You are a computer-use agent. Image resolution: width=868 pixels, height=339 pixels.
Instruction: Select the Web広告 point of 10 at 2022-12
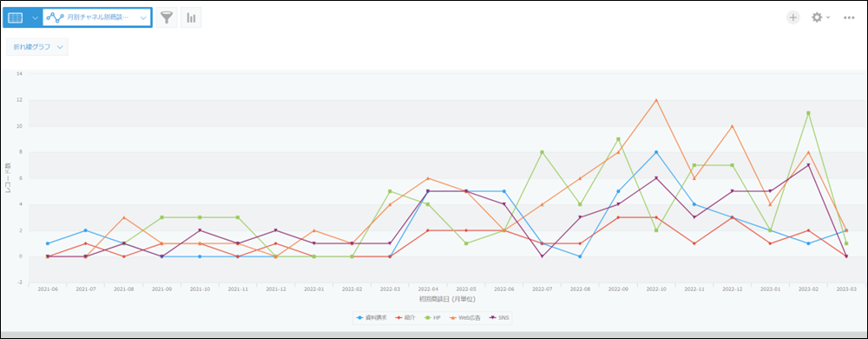click(x=732, y=126)
